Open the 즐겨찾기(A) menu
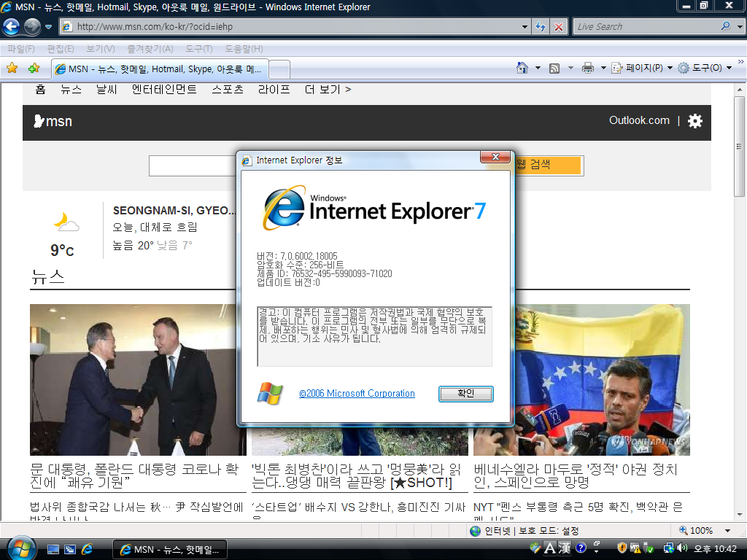The image size is (747, 560). [x=150, y=49]
